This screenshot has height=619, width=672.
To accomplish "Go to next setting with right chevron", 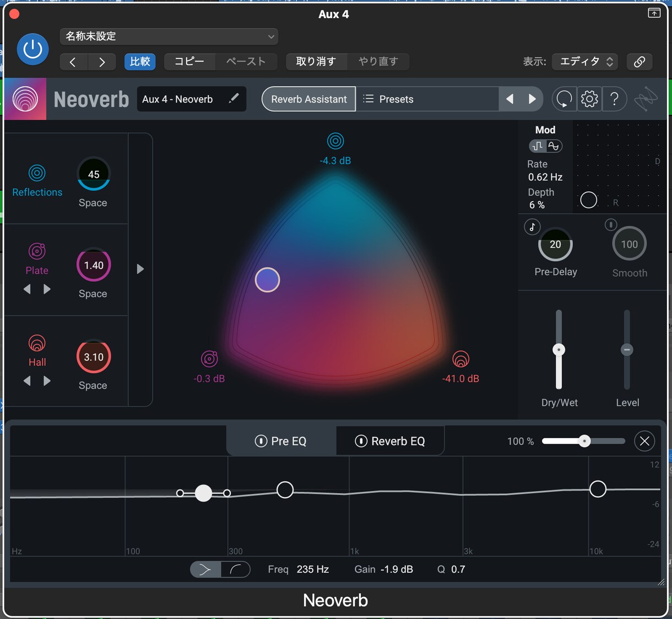I will coord(102,62).
